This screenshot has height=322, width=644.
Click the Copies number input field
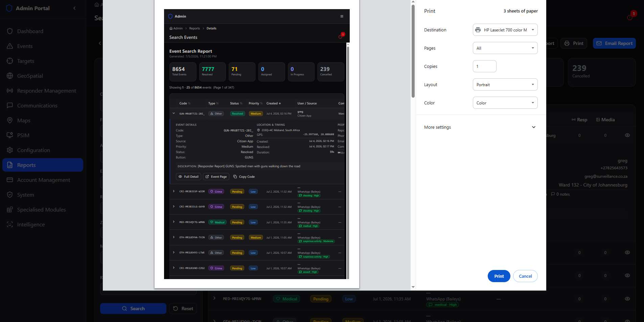tap(484, 66)
